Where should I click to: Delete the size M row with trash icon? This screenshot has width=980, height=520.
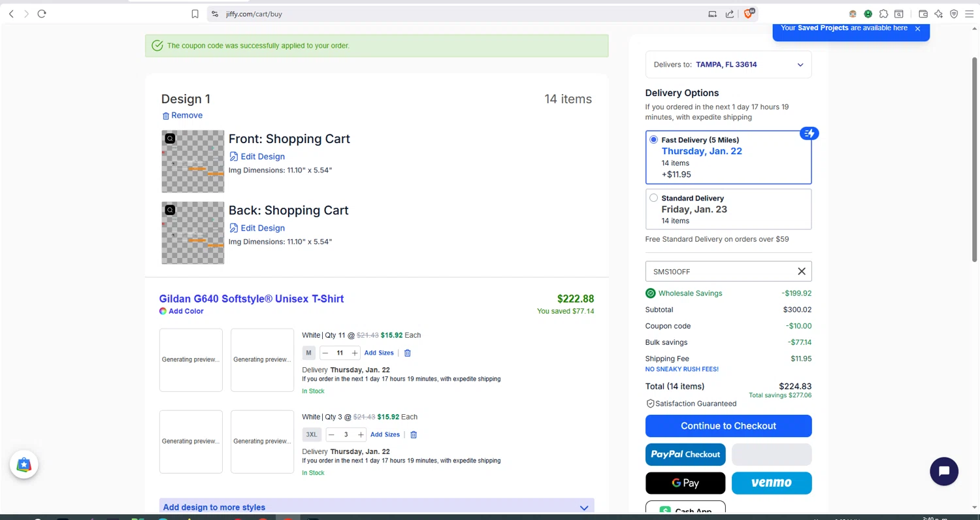click(408, 353)
